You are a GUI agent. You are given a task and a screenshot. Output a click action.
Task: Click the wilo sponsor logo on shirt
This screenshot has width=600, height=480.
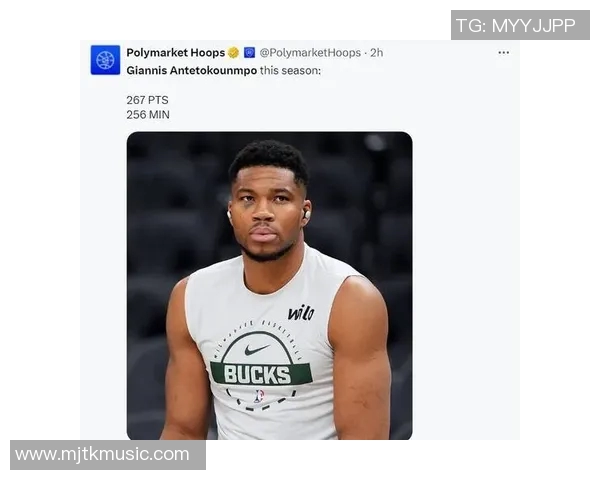click(301, 313)
